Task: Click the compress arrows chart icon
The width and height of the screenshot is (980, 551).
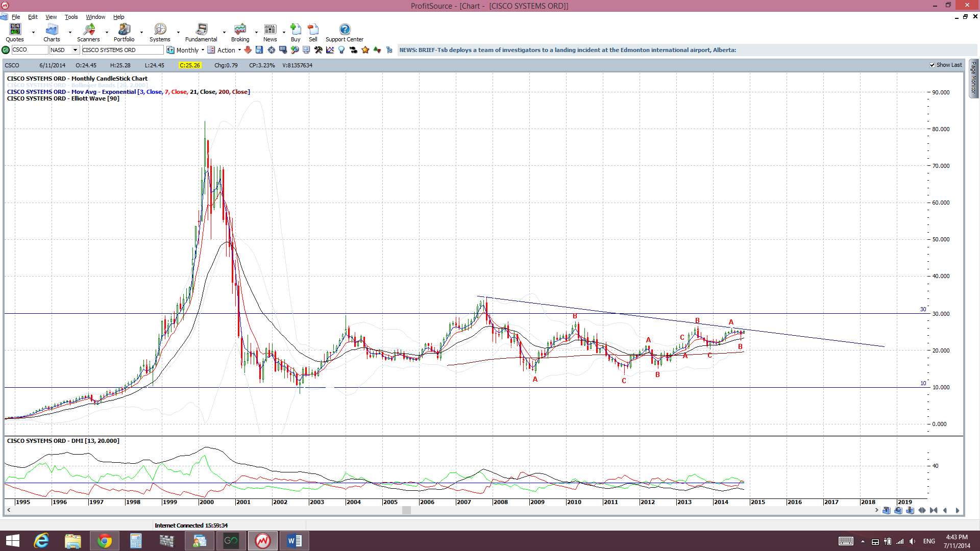Action: (x=934, y=510)
